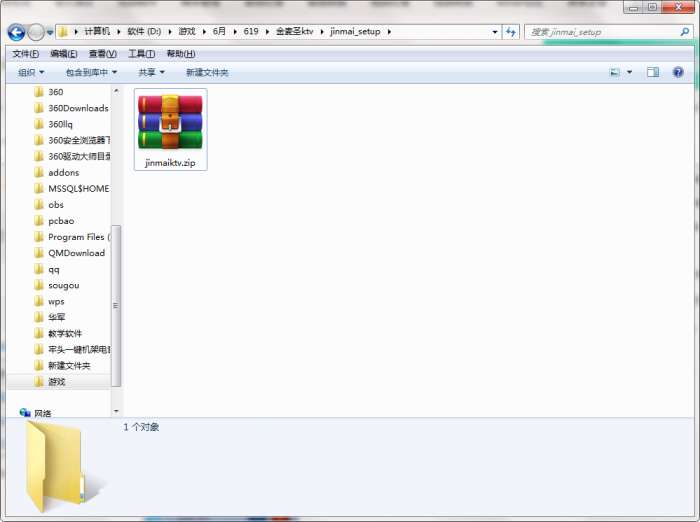This screenshot has width=700, height=522.
Task: Open the 文件(F) menu
Action: click(x=25, y=54)
